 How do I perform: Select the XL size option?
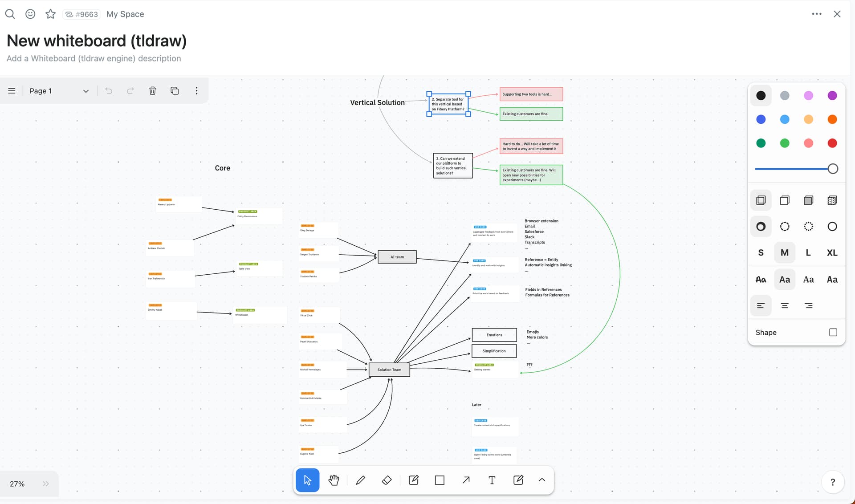click(x=832, y=253)
